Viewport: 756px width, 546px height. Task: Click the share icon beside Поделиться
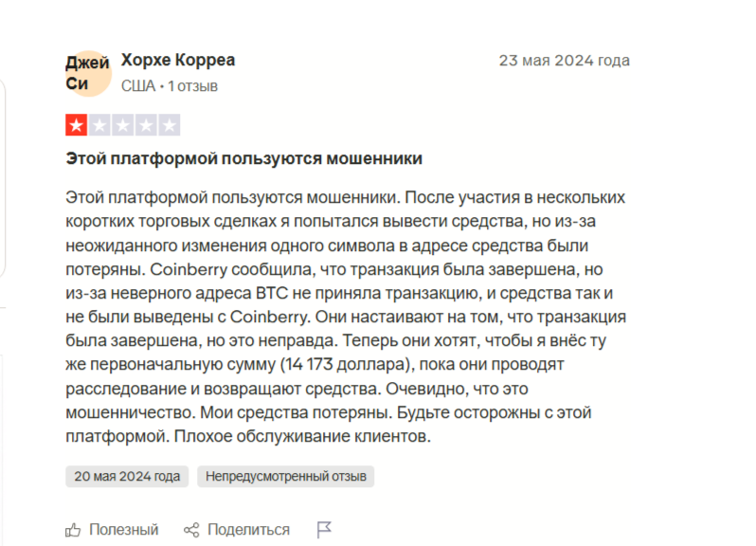[191, 529]
